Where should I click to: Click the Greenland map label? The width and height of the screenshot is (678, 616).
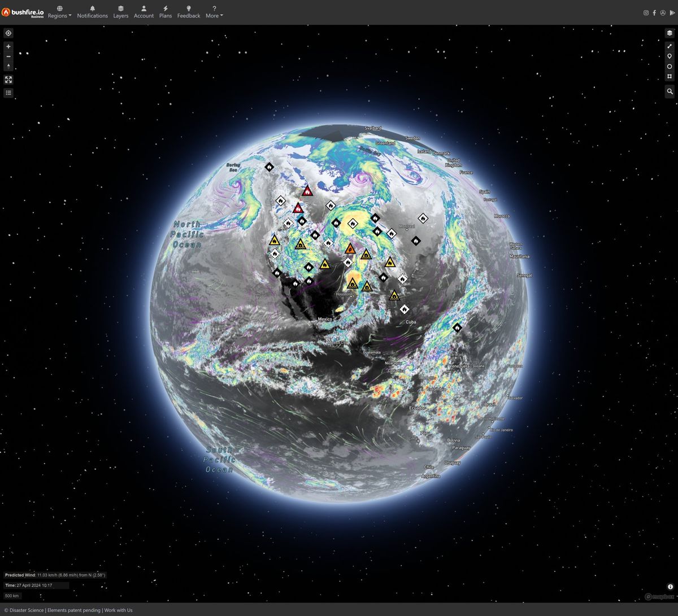click(385, 143)
